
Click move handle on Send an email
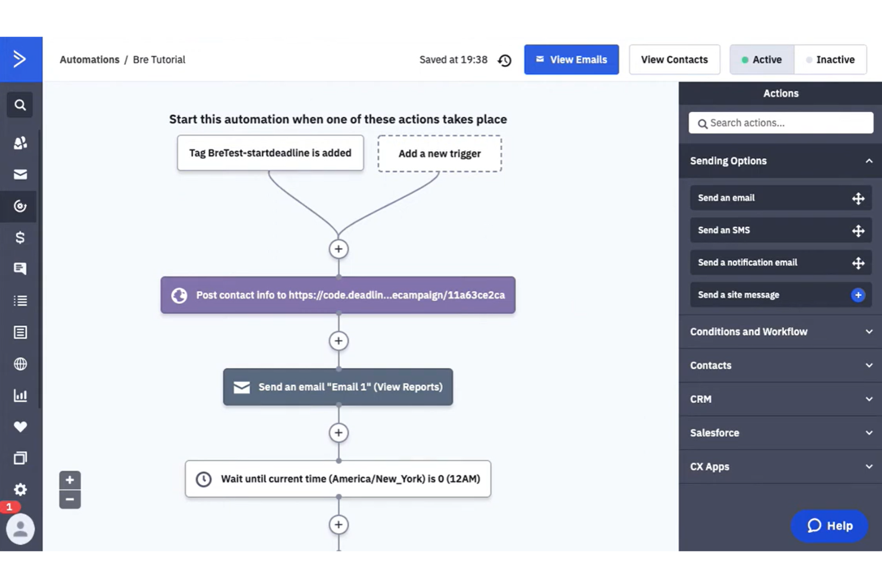click(858, 198)
